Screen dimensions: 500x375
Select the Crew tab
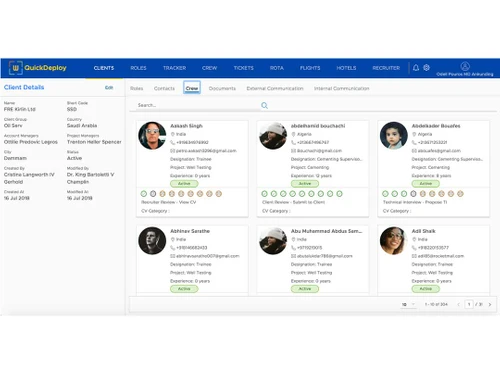pos(192,88)
